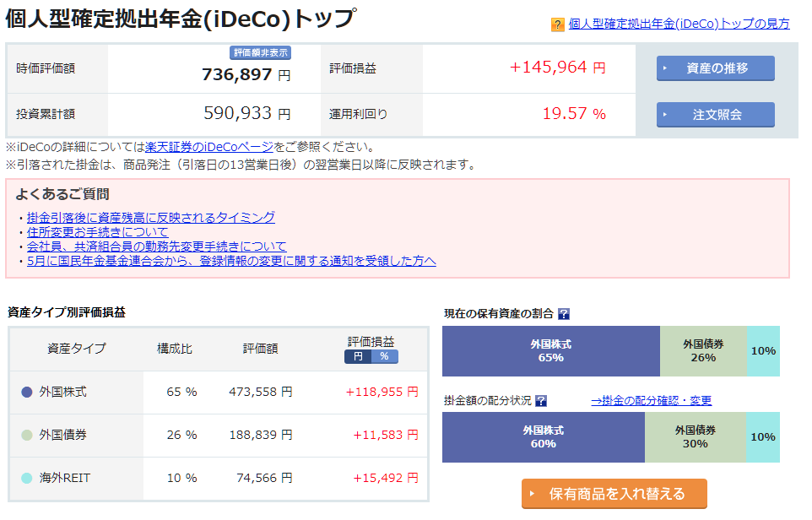Open 資産の推移 asset history
Image resolution: width=812 pixels, height=520 pixels.
click(715, 68)
